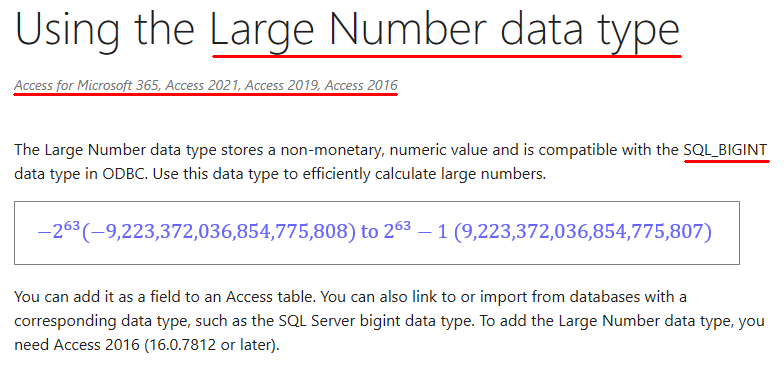Click the 'Large Number data type' underlined title text
The width and height of the screenshot is (784, 375).
point(445,31)
